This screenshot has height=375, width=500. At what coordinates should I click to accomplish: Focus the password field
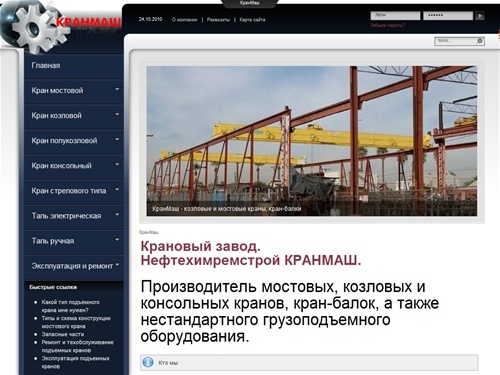click(448, 16)
